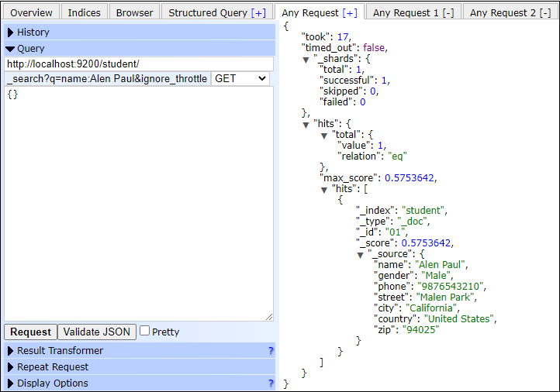
Task: Click the country value "United States"
Action: pyautogui.click(x=459, y=319)
